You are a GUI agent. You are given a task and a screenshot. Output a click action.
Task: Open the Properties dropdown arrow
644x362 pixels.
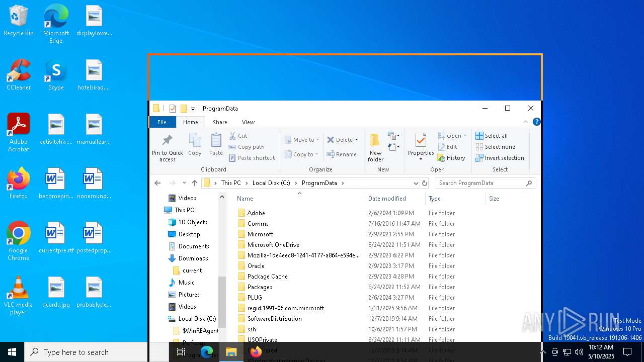coord(421,159)
